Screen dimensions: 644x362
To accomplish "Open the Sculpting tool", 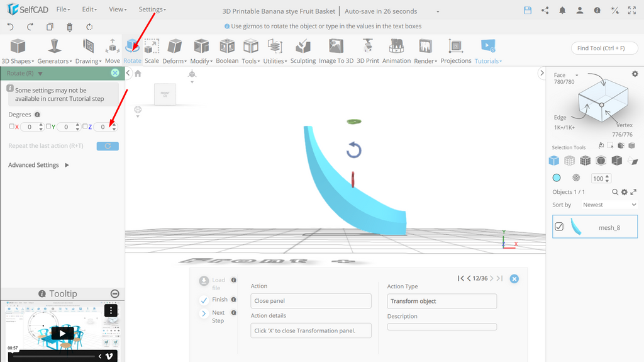I will [303, 51].
